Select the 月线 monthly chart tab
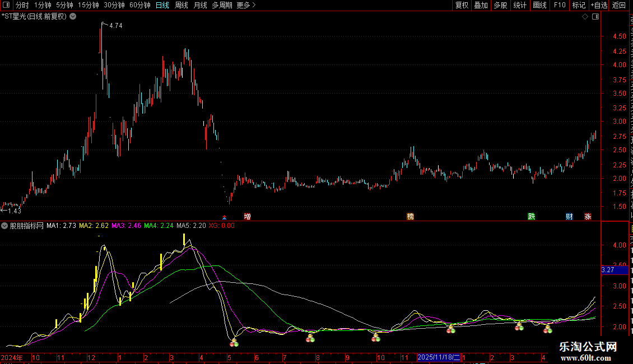 200,5
